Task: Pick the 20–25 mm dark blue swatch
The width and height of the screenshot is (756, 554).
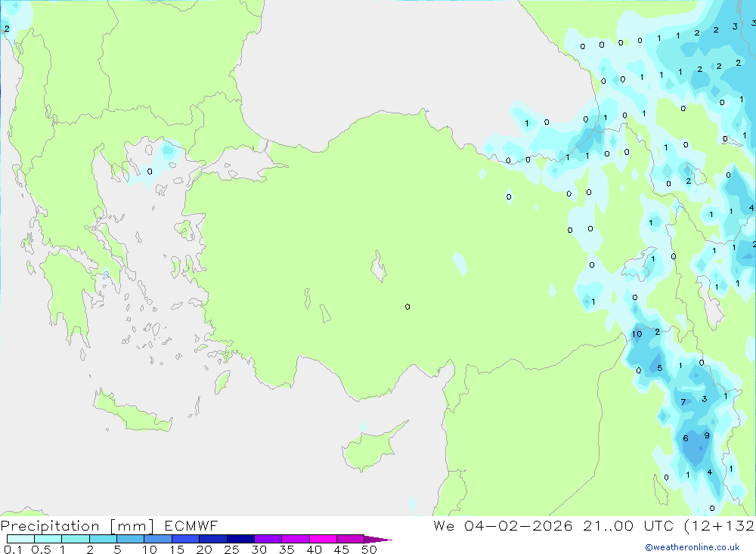Action: point(212,539)
